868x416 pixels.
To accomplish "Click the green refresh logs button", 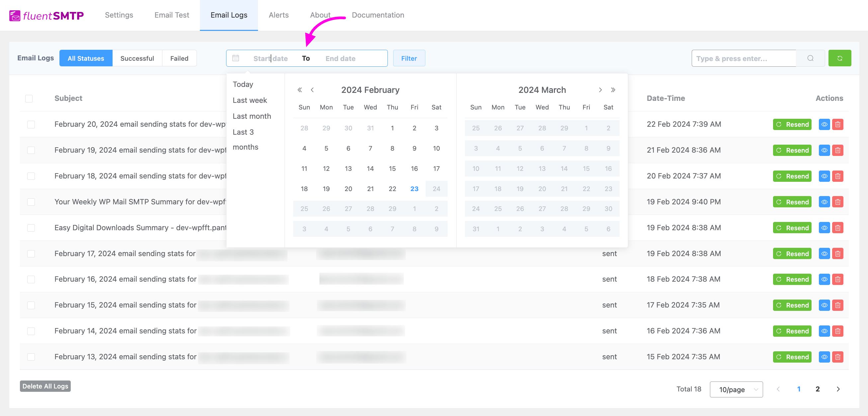I will [839, 58].
